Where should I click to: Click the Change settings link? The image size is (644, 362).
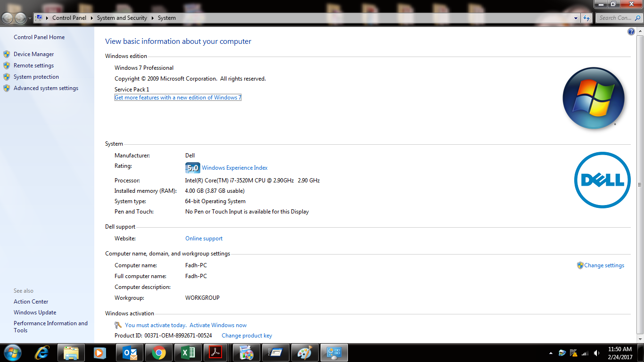pos(604,265)
